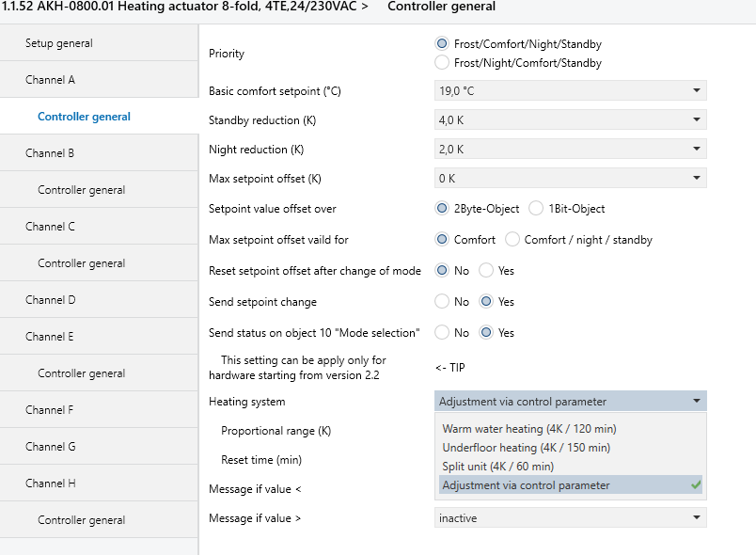Image resolution: width=756 pixels, height=555 pixels.
Task: Choose Warm water heating (4K / 120 min)
Action: coord(529,429)
